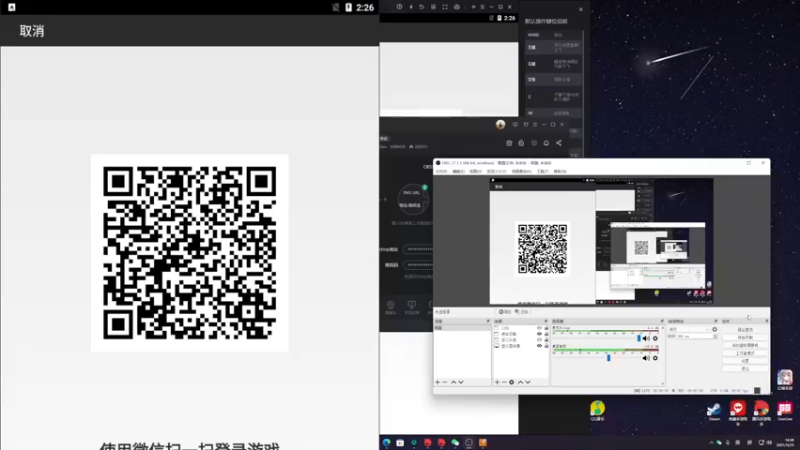
Task: Move source down arrow in Sources dock
Action: pyautogui.click(x=528, y=382)
